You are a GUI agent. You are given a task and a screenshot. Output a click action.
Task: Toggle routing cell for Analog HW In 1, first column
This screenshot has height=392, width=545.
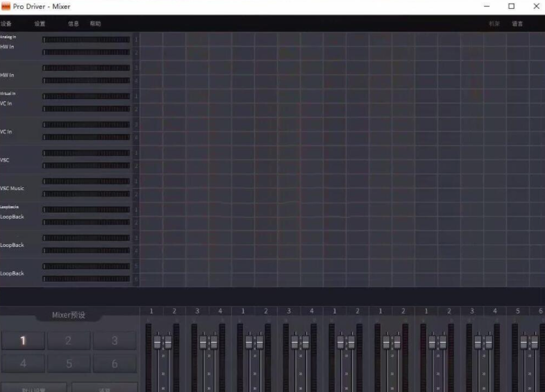click(151, 40)
